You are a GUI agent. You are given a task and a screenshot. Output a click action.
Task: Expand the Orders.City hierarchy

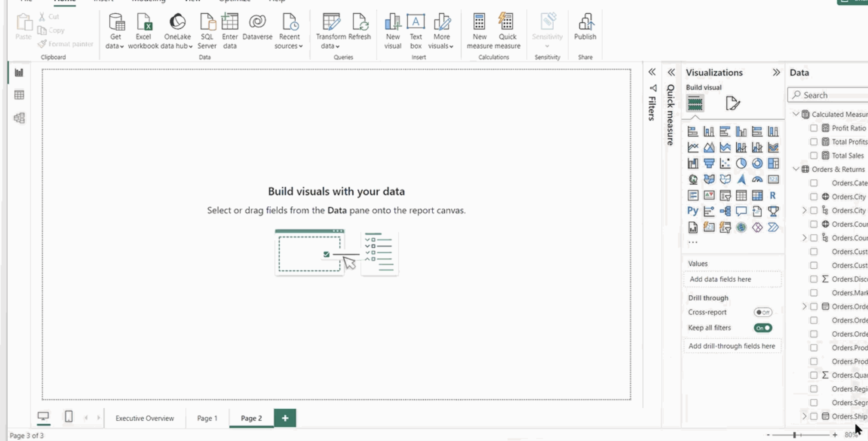803,210
